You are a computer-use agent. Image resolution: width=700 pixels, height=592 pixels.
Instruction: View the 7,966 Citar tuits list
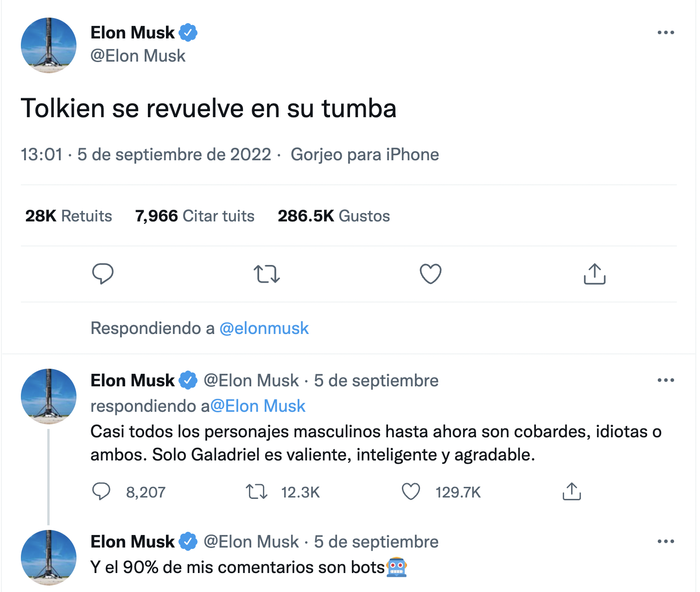pyautogui.click(x=195, y=216)
